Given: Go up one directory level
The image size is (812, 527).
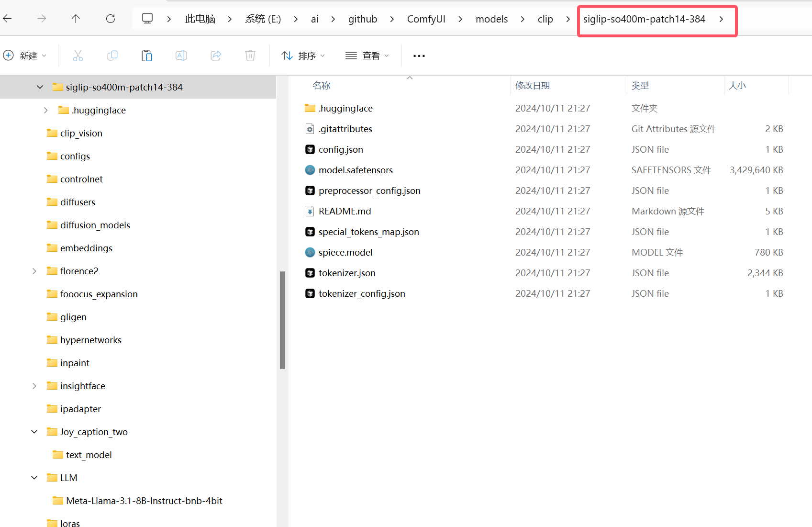Looking at the screenshot, I should (76, 19).
